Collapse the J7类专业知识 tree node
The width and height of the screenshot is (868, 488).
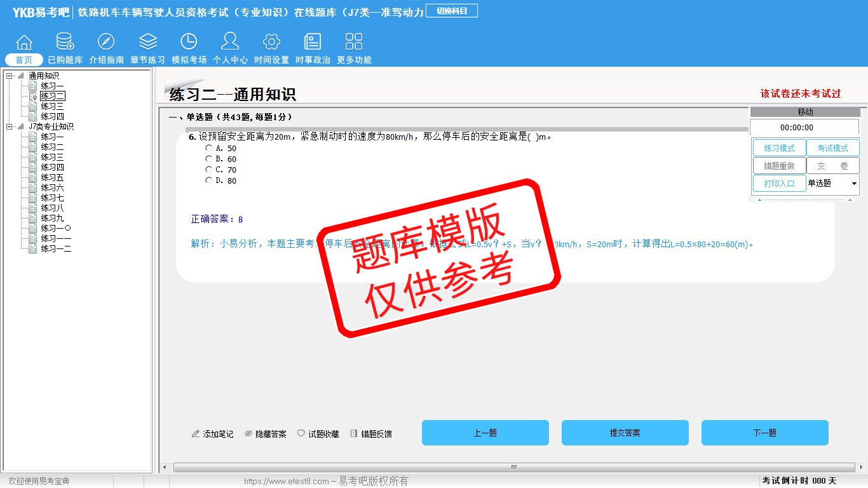pyautogui.click(x=10, y=126)
